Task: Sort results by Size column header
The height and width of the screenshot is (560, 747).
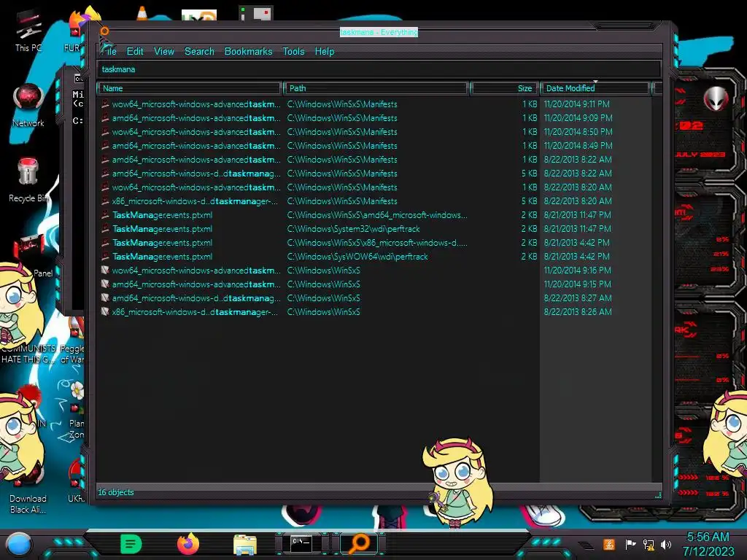Action: click(504, 88)
